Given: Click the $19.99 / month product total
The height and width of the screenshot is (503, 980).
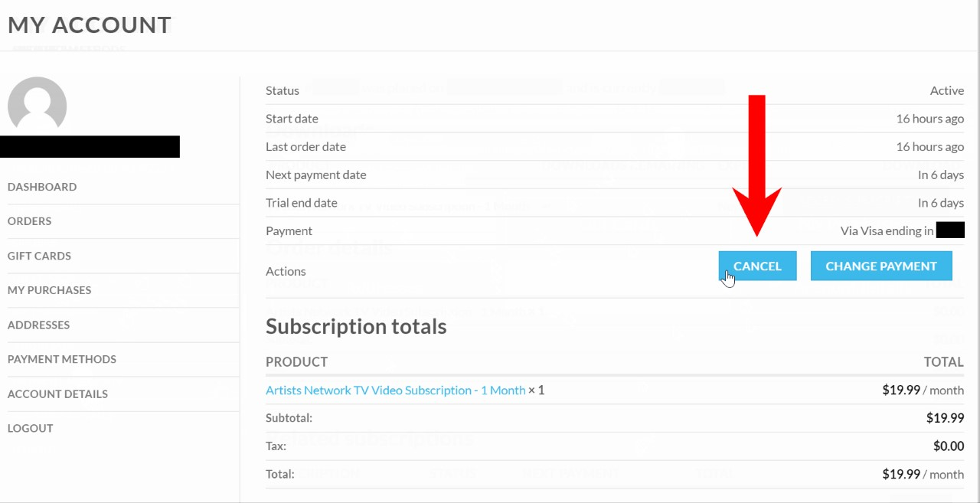Looking at the screenshot, I should click(923, 390).
